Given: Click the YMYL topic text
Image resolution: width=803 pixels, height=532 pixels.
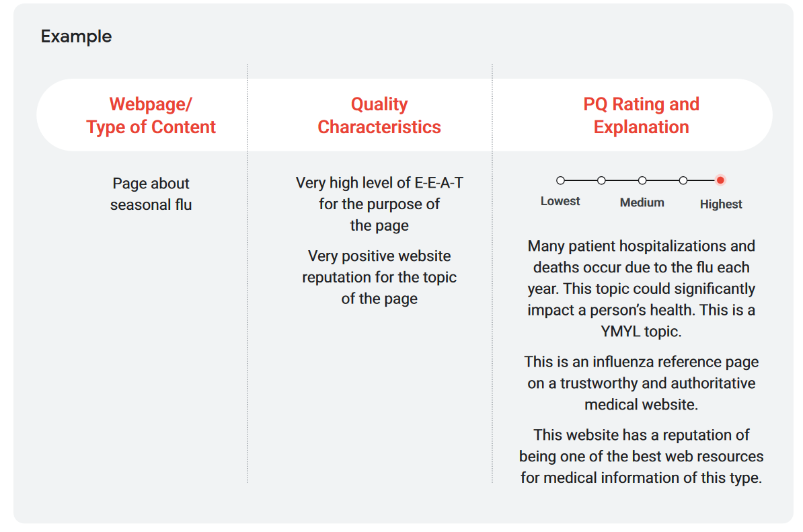Looking at the screenshot, I should point(641,332).
